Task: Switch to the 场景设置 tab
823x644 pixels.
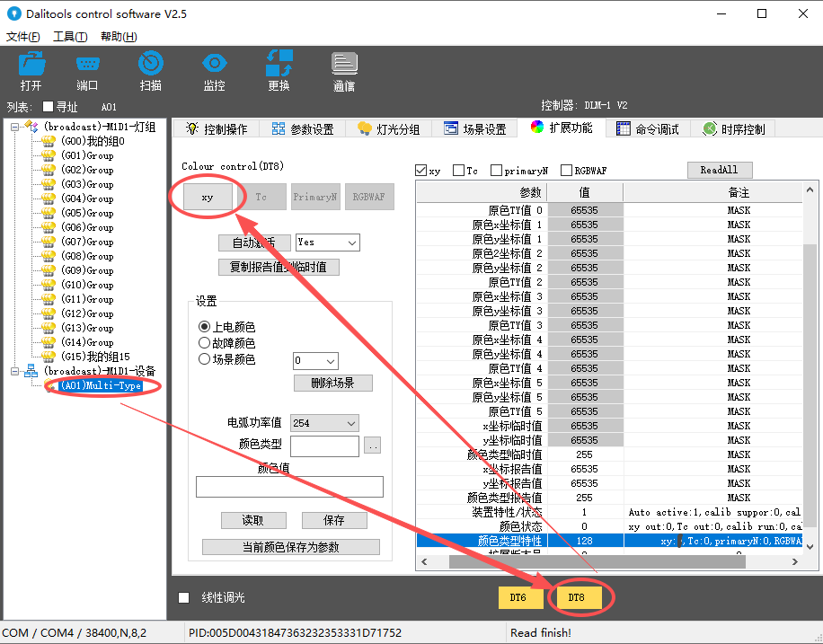Action: click(x=474, y=129)
